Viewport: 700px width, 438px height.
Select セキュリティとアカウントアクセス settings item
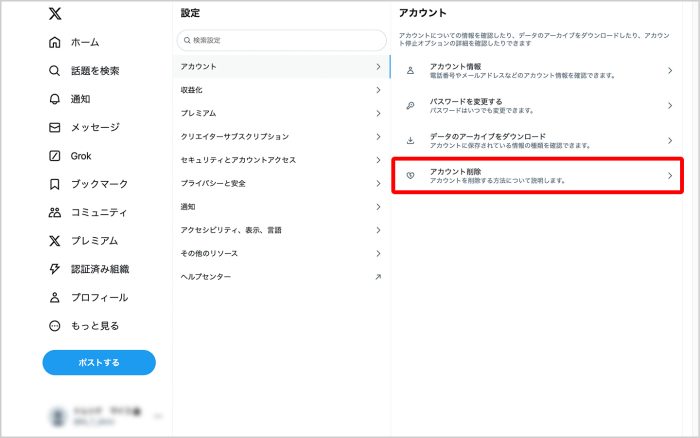281,160
